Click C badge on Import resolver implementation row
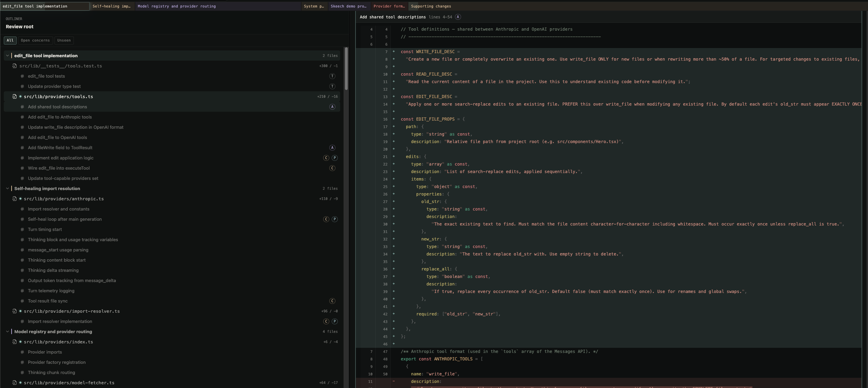The image size is (868, 388). pos(326,321)
